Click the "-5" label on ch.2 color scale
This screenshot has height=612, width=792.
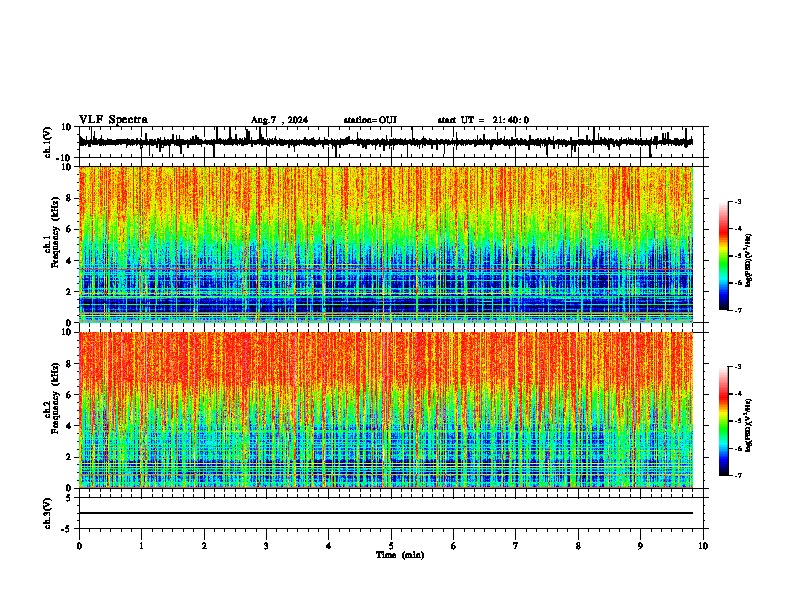737,421
